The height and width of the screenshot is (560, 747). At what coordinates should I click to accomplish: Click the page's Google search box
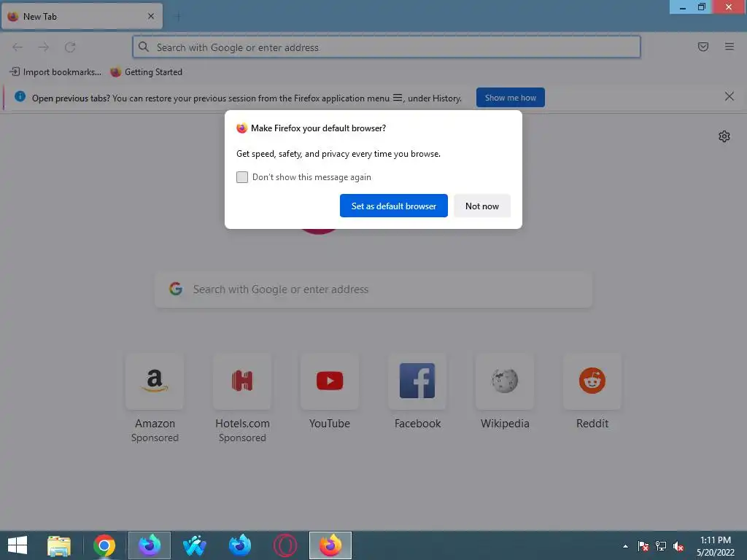tap(373, 289)
